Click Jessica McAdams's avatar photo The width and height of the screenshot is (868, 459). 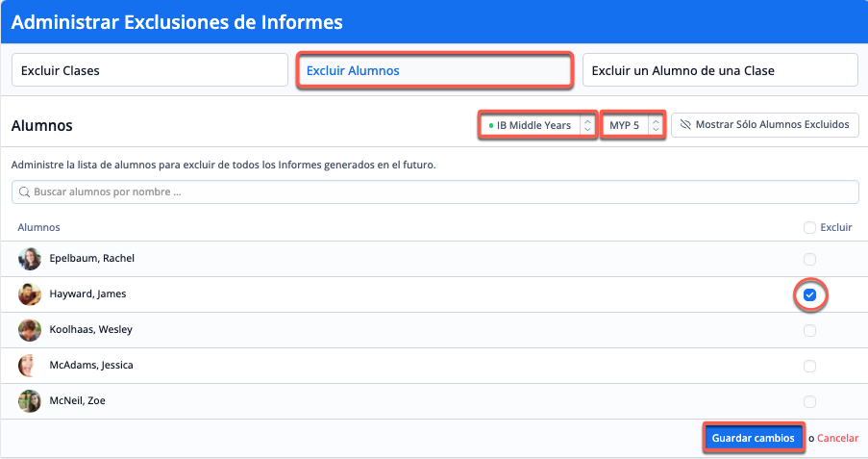(x=30, y=366)
